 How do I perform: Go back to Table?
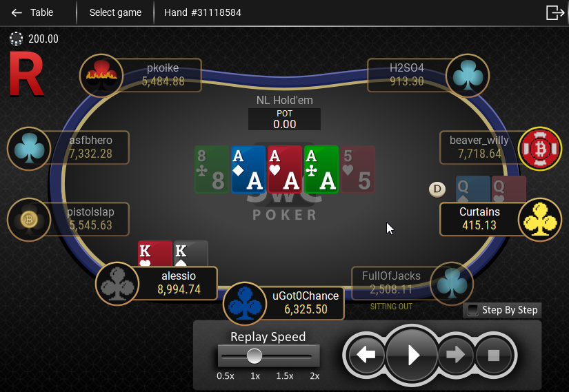32,12
